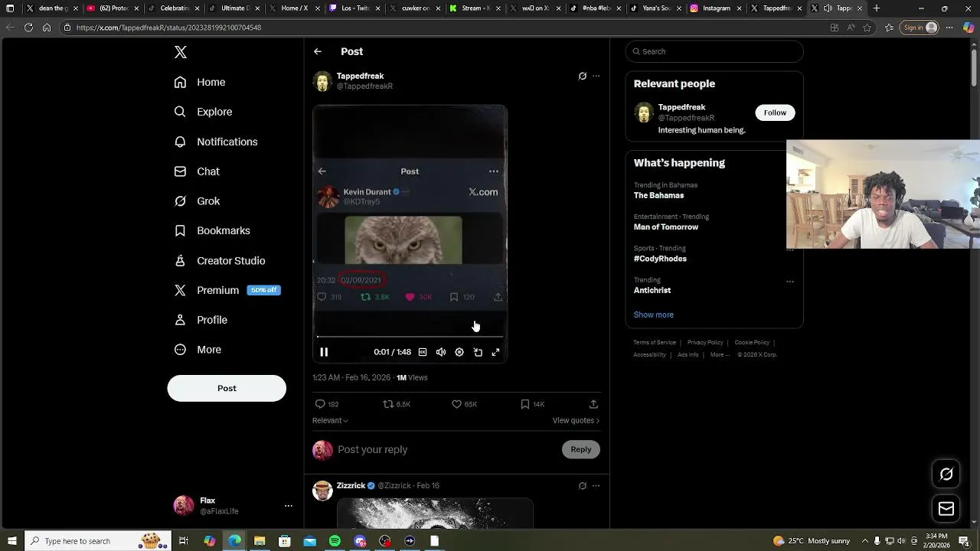This screenshot has width=980, height=551.
Task: Open Zizzrick's profile name
Action: point(351,485)
